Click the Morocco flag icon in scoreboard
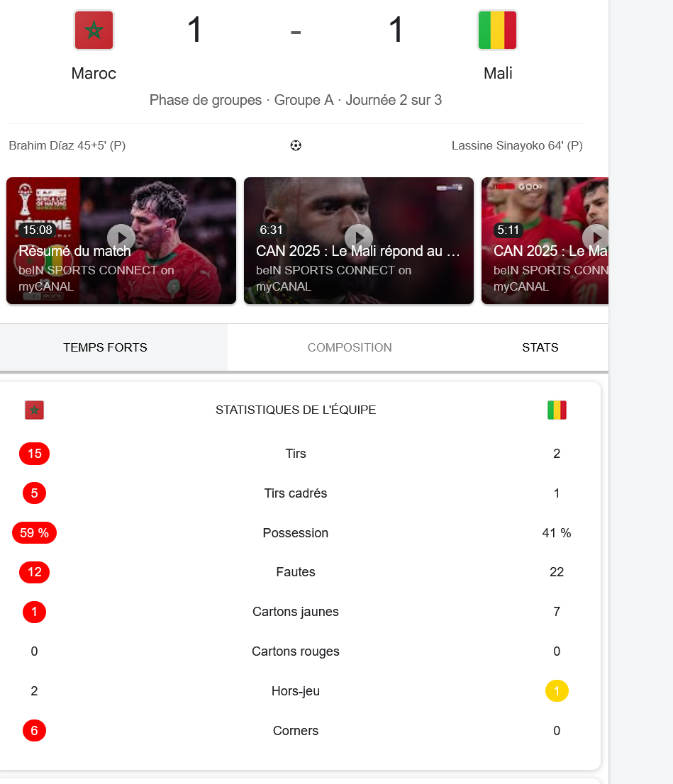 point(94,30)
